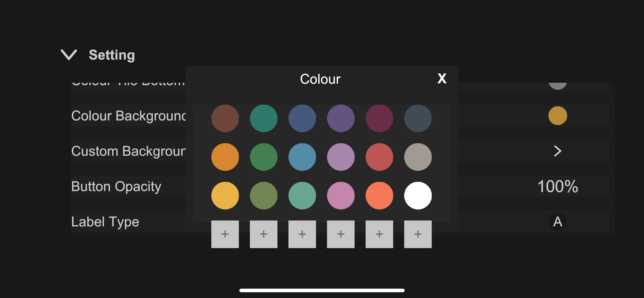Choose the yellow colour swatch

[225, 196]
